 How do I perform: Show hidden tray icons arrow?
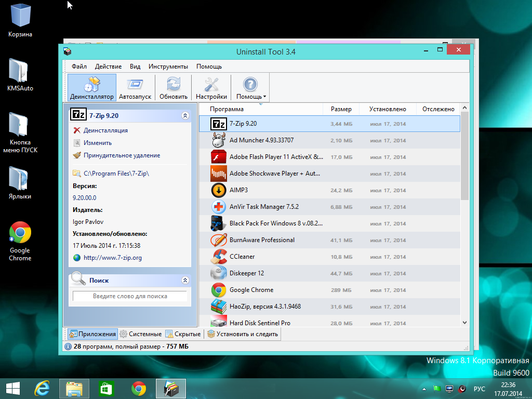(424, 389)
